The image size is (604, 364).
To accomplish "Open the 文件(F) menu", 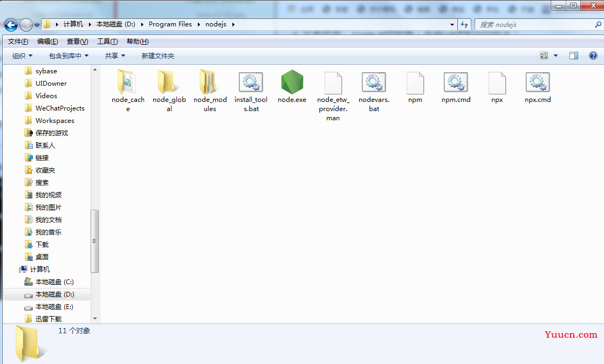I will [x=18, y=41].
